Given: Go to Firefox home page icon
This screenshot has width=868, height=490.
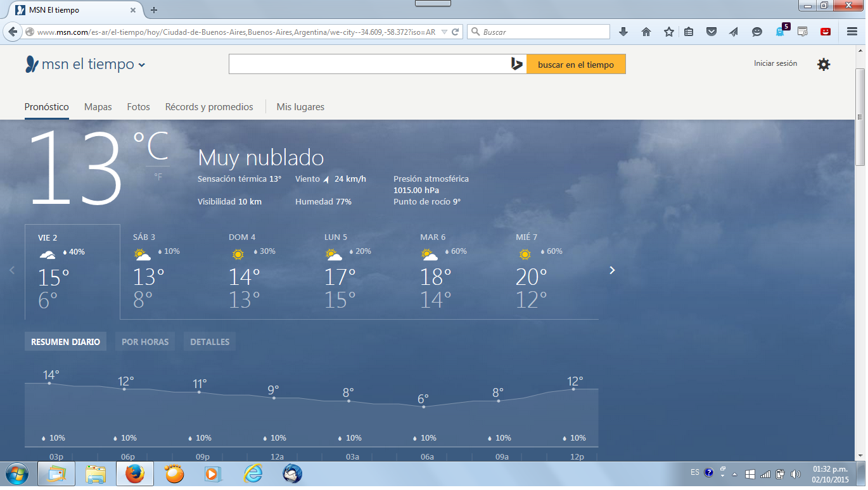Looking at the screenshot, I should click(646, 32).
